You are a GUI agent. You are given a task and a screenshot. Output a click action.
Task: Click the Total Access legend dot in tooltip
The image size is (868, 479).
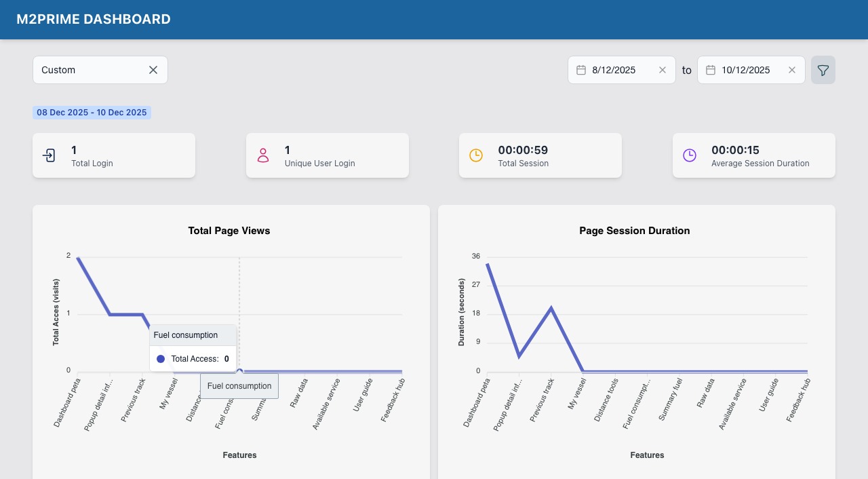(x=161, y=359)
